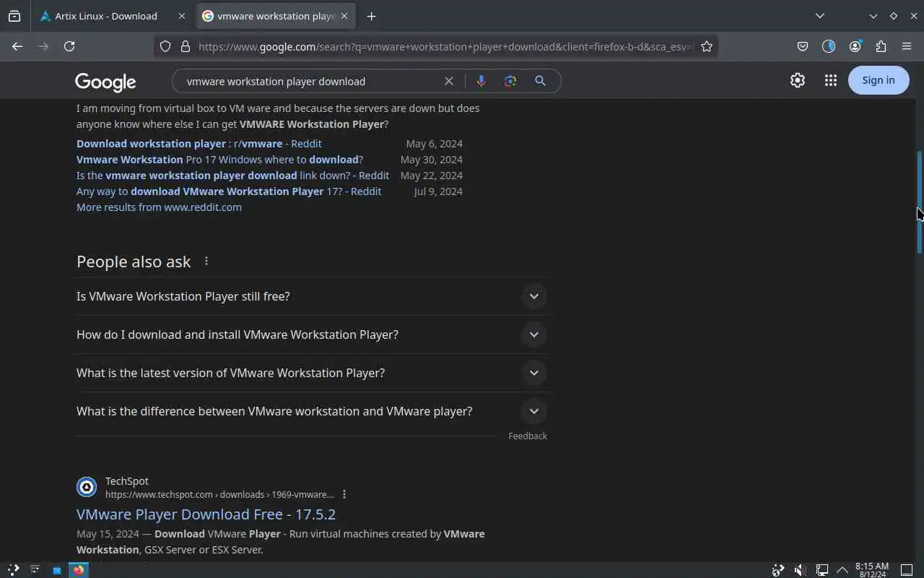Open Firefox account menu
This screenshot has height=578, width=924.
pyautogui.click(x=855, y=46)
